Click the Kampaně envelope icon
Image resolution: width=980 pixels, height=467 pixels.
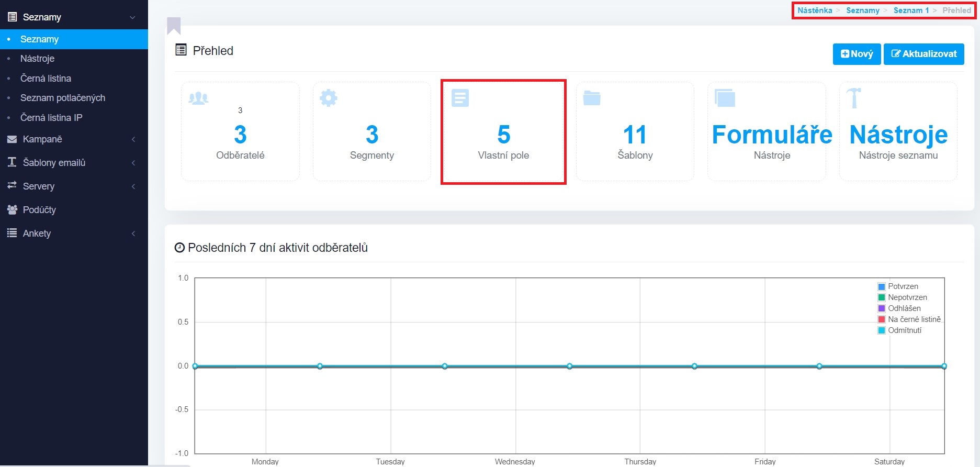click(12, 139)
